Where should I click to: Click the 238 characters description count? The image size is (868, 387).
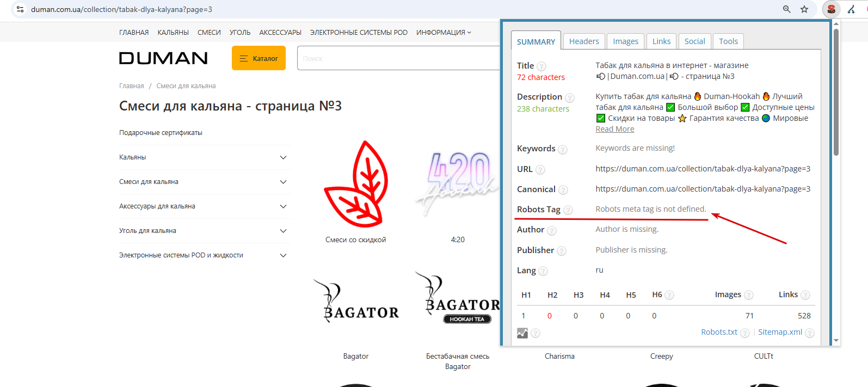point(543,109)
